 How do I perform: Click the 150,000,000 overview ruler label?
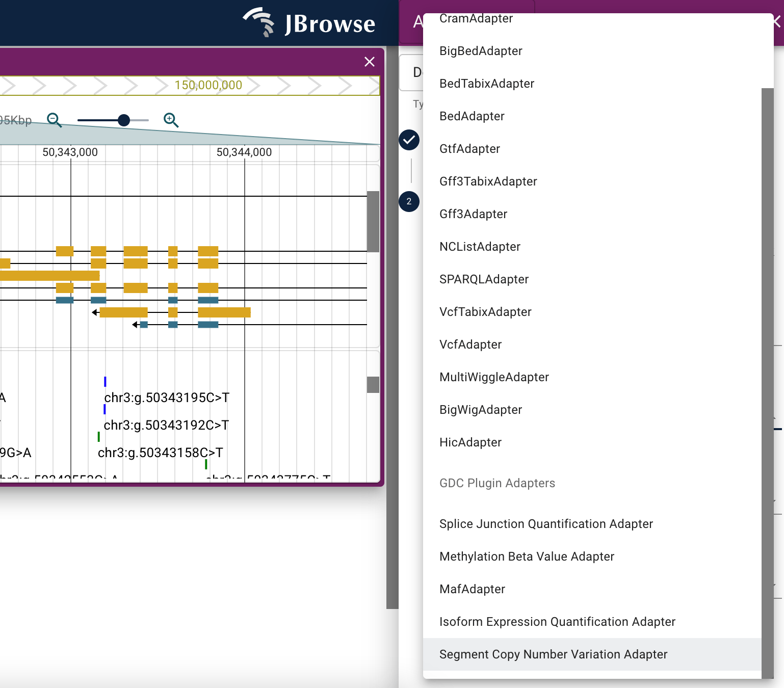tap(208, 85)
